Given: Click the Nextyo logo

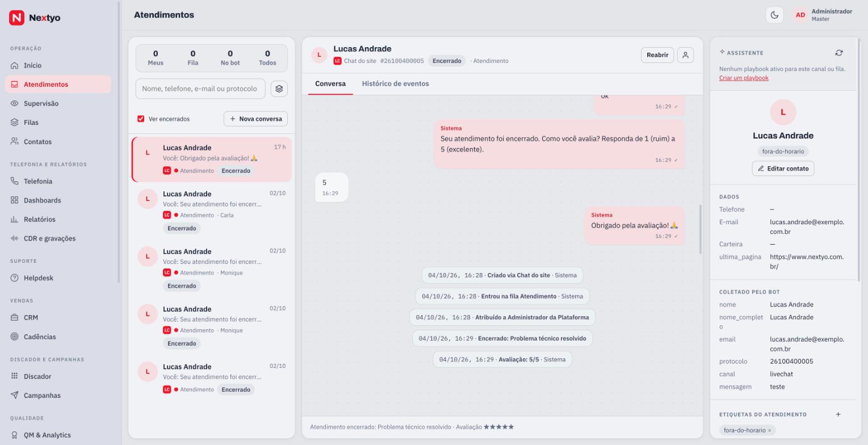Looking at the screenshot, I should pos(35,18).
